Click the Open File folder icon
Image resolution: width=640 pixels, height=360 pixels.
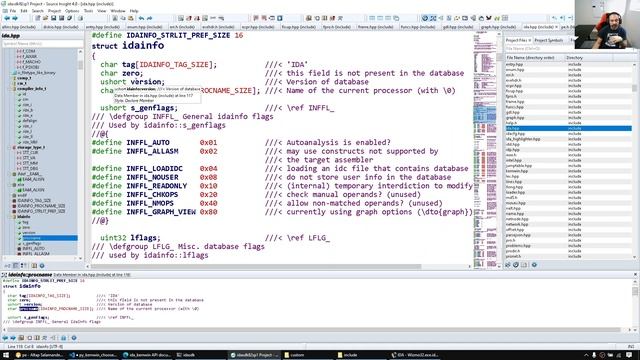click(x=46, y=18)
